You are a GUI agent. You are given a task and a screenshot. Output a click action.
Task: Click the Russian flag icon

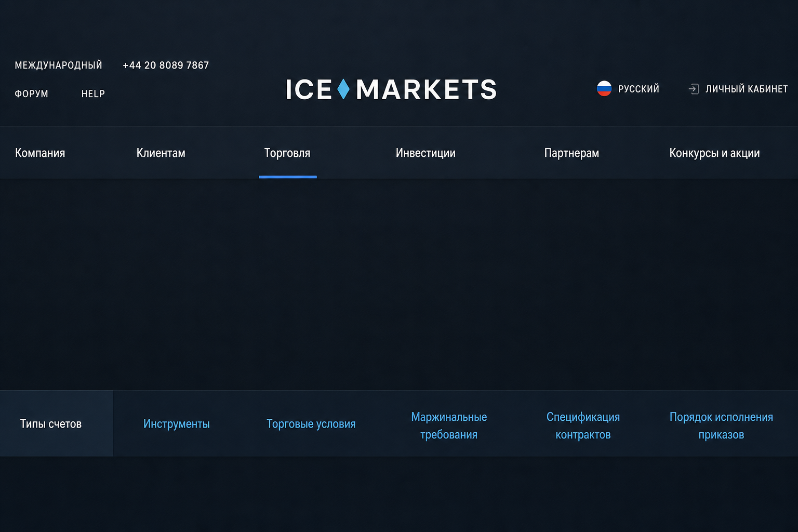[604, 89]
